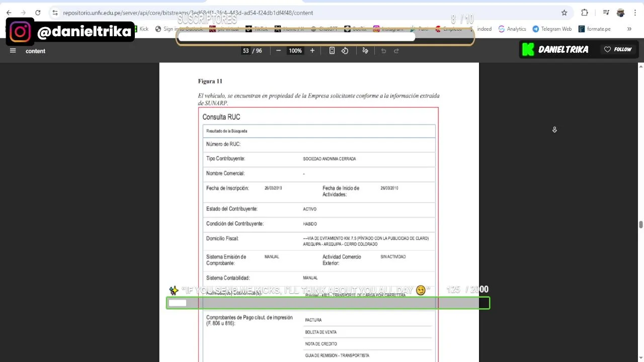Rotate the PDF counterclockwise
The image size is (644, 362).
[x=345, y=51]
